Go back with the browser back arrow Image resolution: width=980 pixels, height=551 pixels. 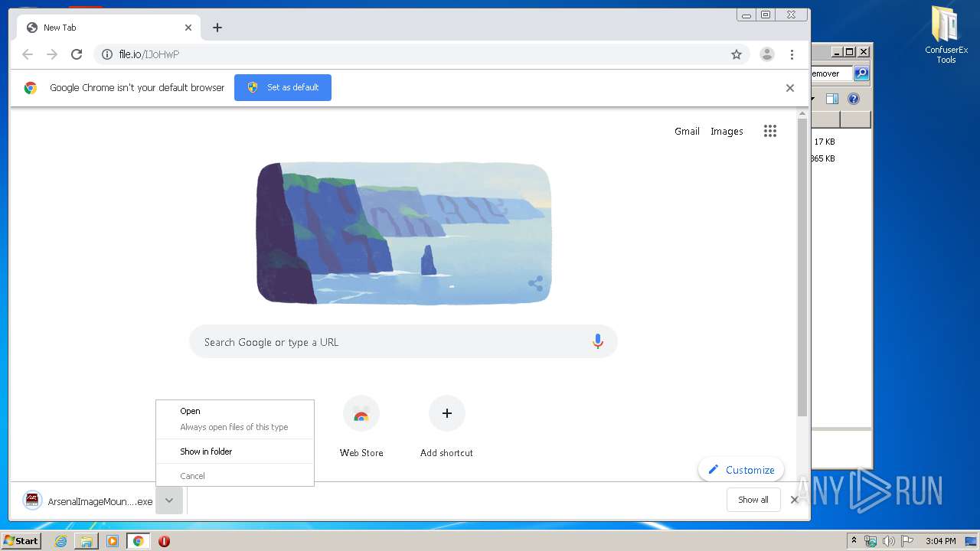(28, 54)
